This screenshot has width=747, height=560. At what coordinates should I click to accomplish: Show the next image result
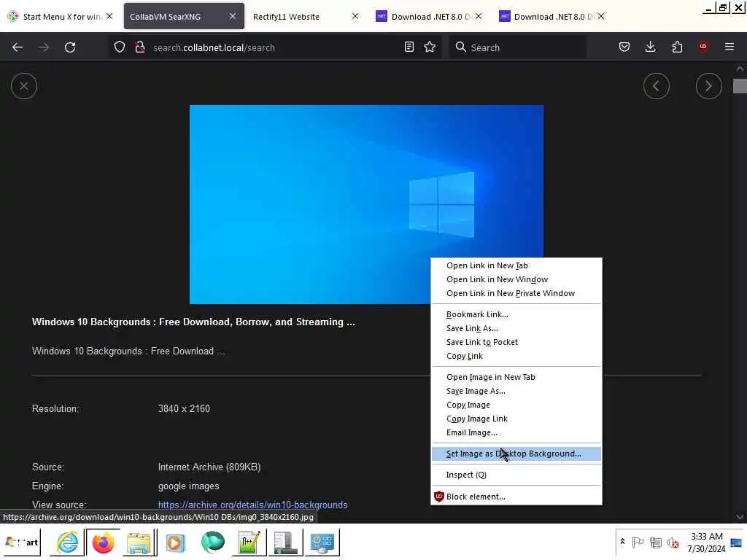pyautogui.click(x=708, y=86)
